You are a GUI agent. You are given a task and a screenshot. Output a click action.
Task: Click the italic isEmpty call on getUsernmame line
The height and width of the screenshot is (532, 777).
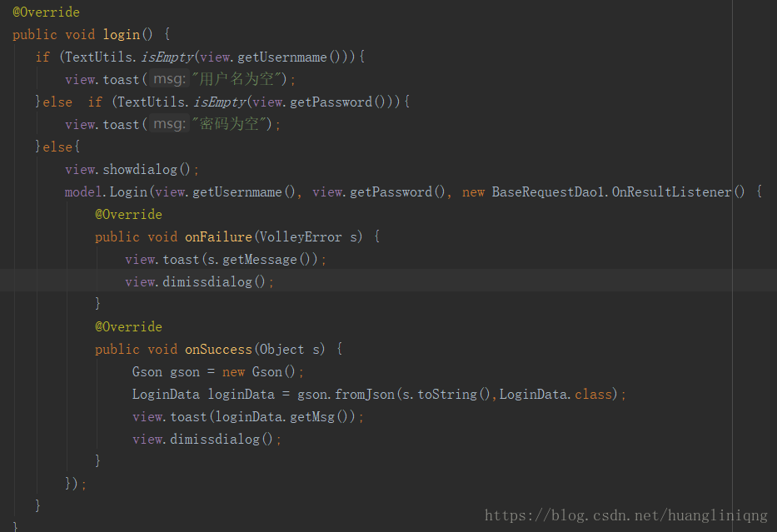167,57
